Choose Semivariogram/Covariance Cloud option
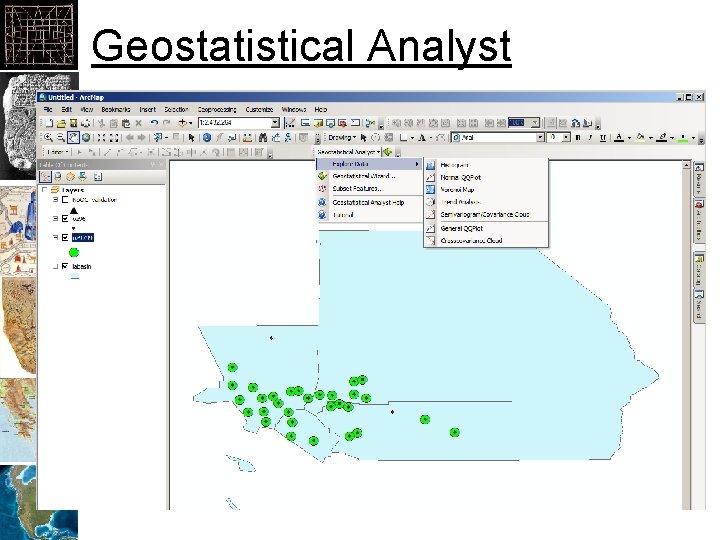The height and width of the screenshot is (540, 720). coord(486,214)
